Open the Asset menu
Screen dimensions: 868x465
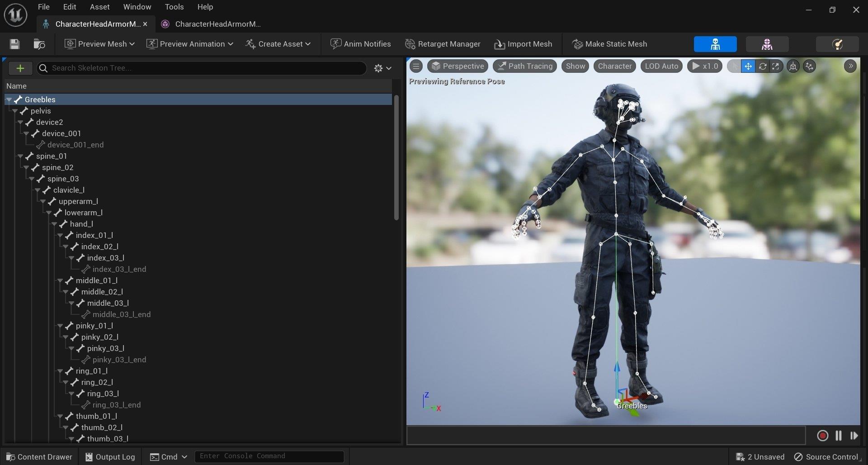99,7
